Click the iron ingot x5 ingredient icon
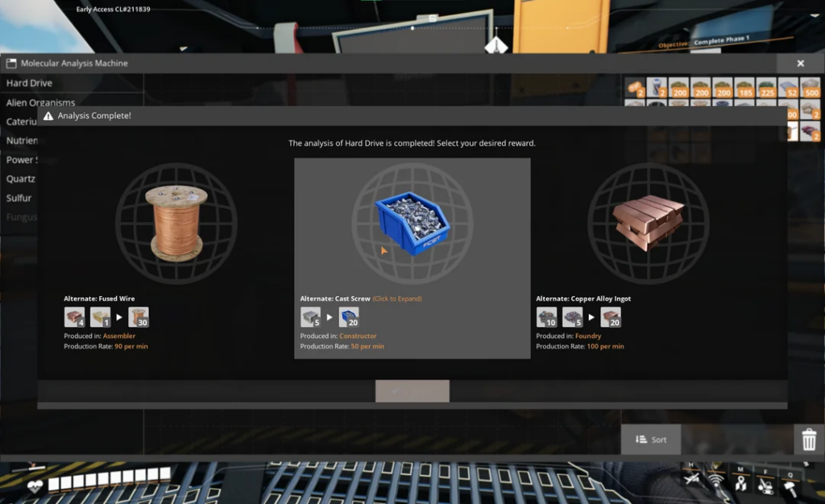This screenshot has width=825, height=504. pos(310,317)
